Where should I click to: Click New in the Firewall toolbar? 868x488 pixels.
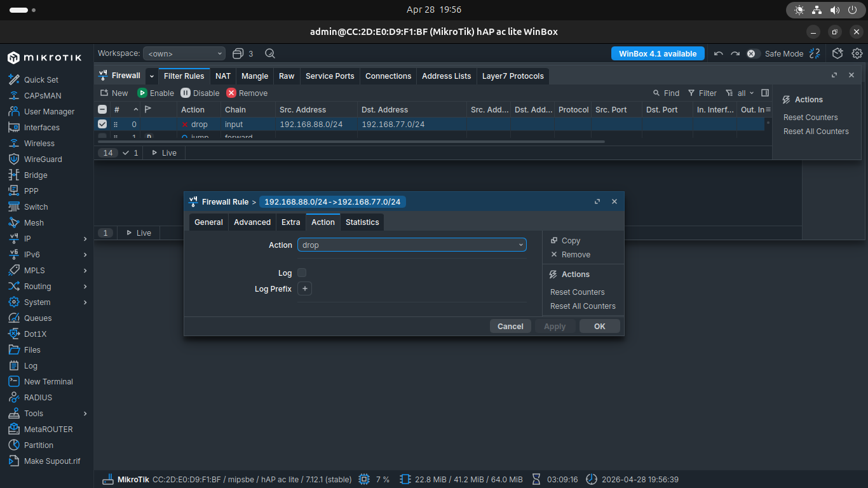pyautogui.click(x=114, y=93)
